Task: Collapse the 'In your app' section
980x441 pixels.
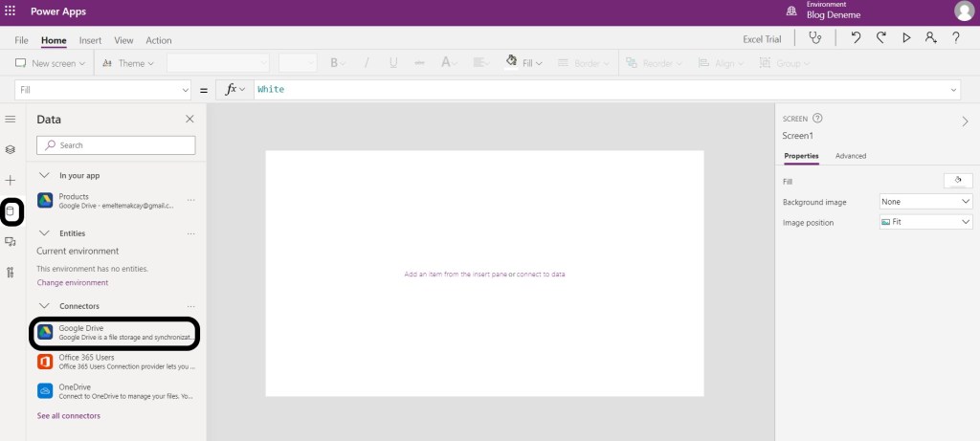Action: pos(45,175)
